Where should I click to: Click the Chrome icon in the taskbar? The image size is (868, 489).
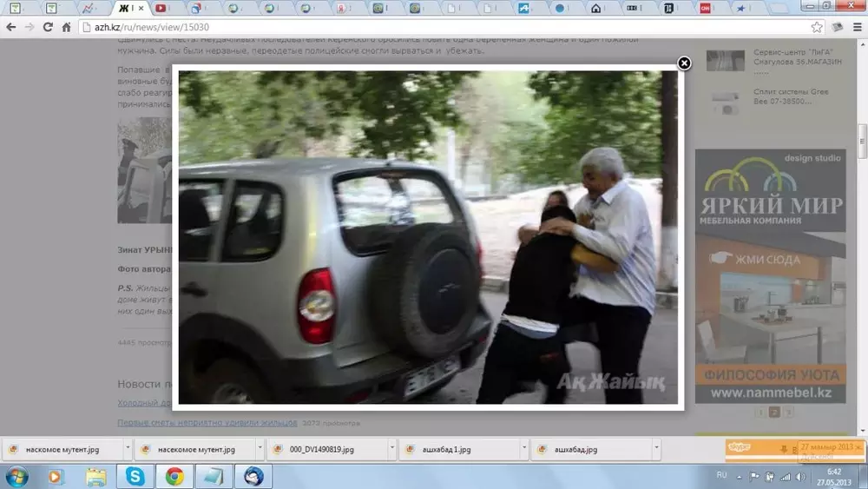coord(174,476)
